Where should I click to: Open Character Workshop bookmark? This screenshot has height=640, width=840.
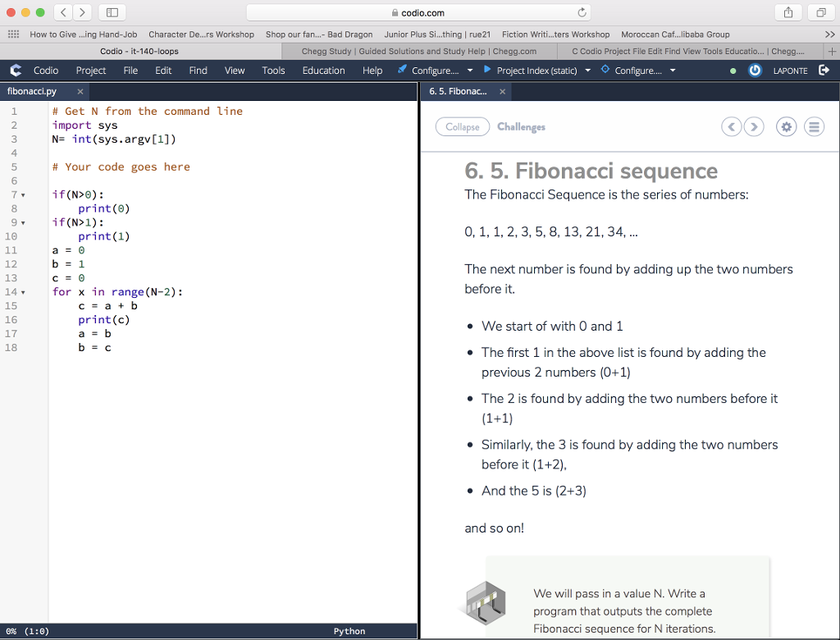click(202, 34)
